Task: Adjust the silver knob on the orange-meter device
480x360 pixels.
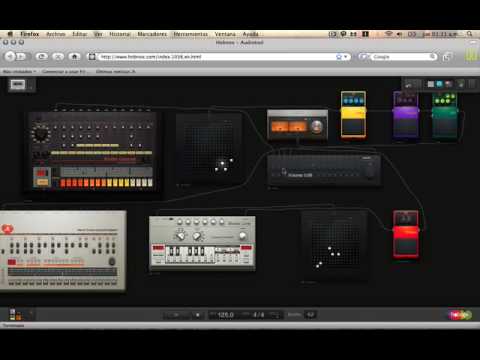Action: (317, 127)
